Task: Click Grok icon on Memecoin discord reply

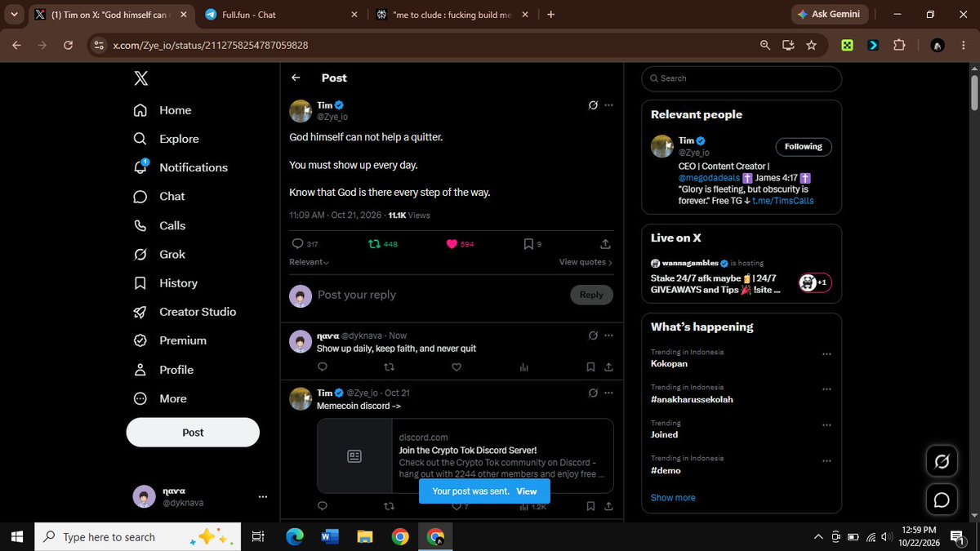Action: [593, 393]
